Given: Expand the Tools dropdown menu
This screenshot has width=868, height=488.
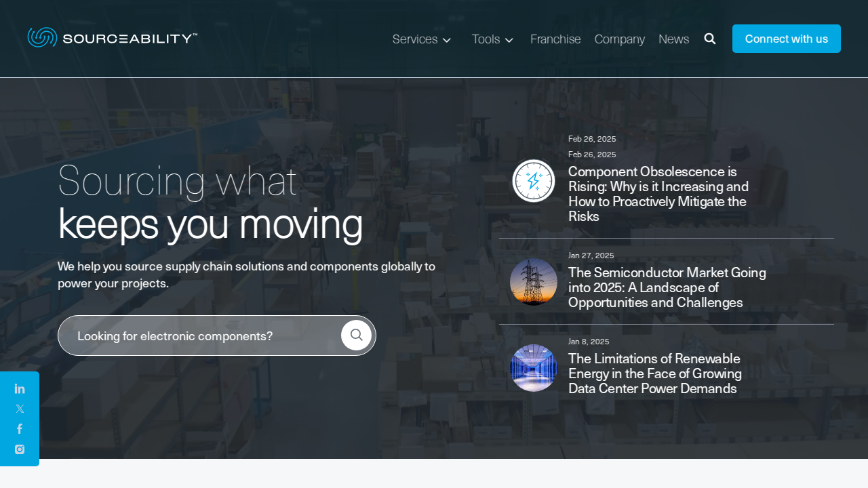Looking at the screenshot, I should coord(492,39).
